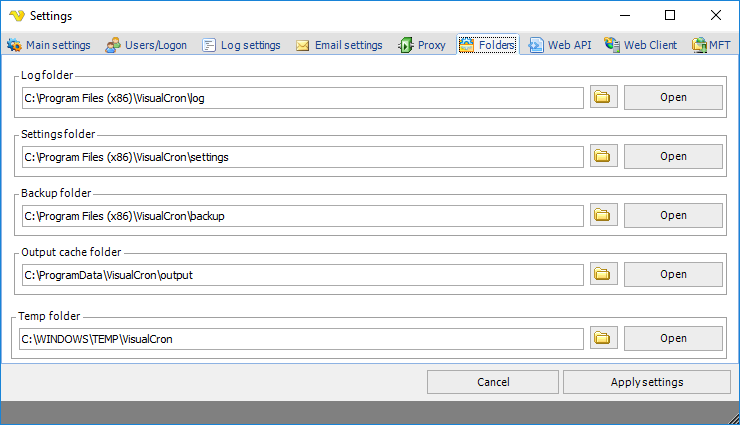Click the Log settings document icon
The image size is (740, 425).
(209, 45)
